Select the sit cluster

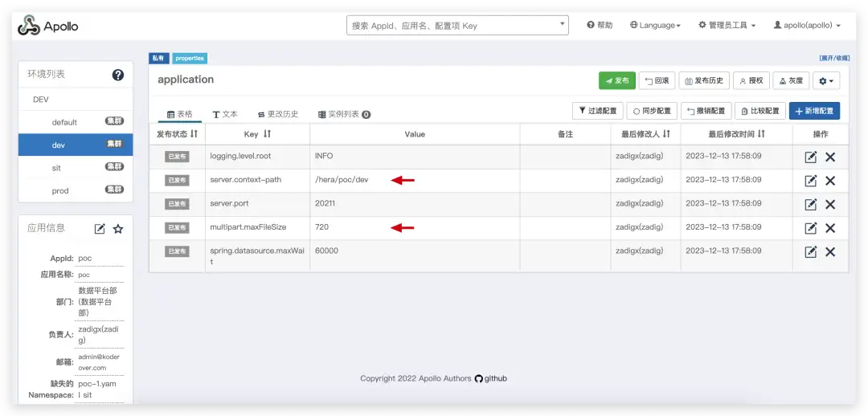pos(76,168)
